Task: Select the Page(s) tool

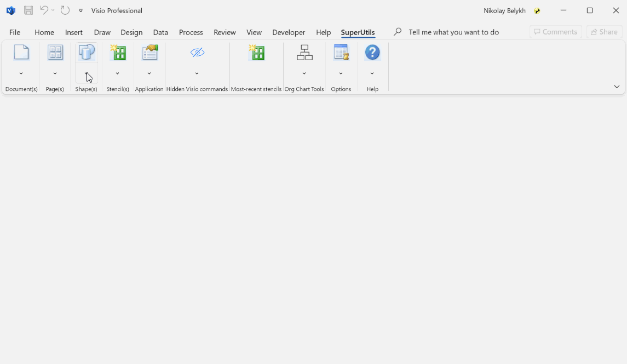Action: 55,52
